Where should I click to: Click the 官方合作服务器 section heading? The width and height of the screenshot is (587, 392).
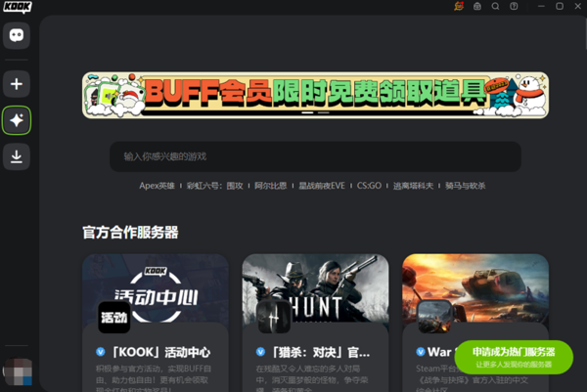pyautogui.click(x=130, y=233)
